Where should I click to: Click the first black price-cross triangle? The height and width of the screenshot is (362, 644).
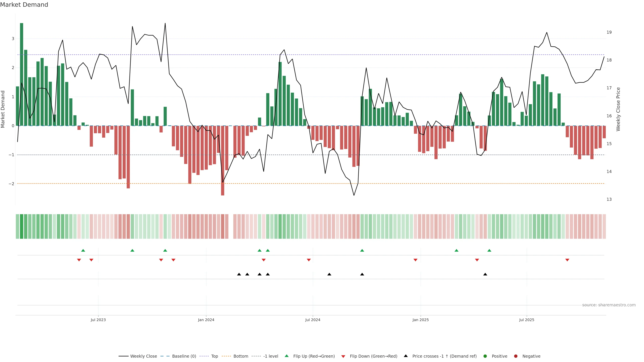(x=239, y=274)
